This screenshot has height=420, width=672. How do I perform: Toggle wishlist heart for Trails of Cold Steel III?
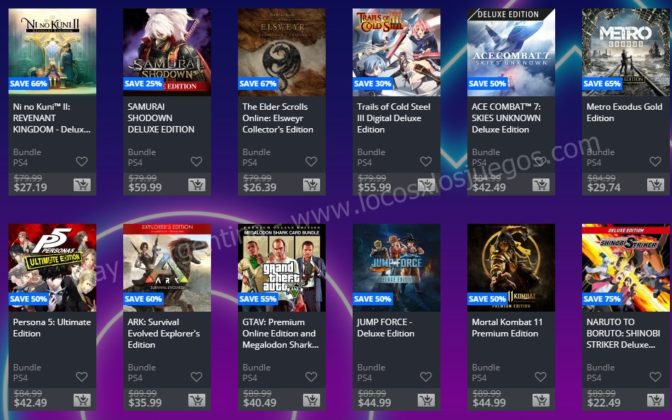tap(426, 162)
